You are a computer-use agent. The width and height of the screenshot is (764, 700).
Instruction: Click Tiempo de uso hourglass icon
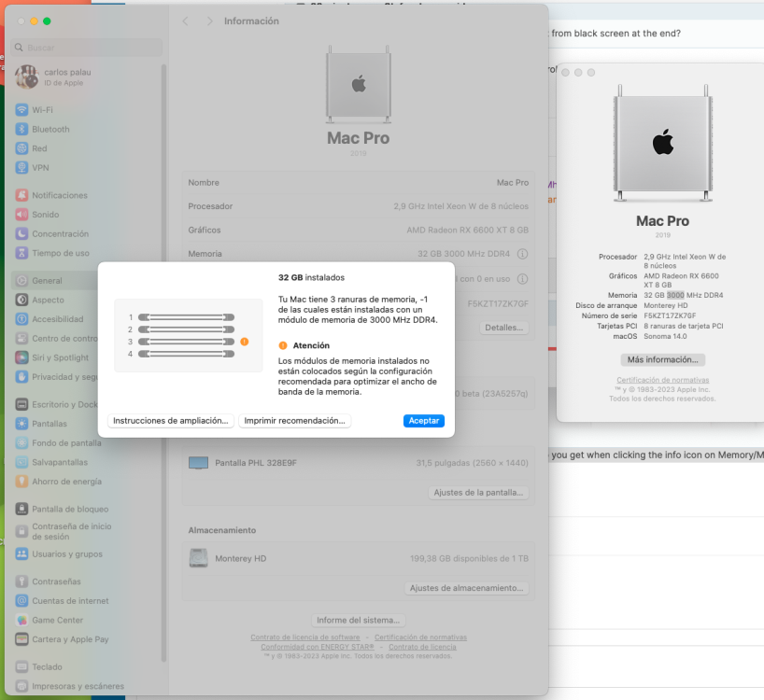(x=21, y=253)
